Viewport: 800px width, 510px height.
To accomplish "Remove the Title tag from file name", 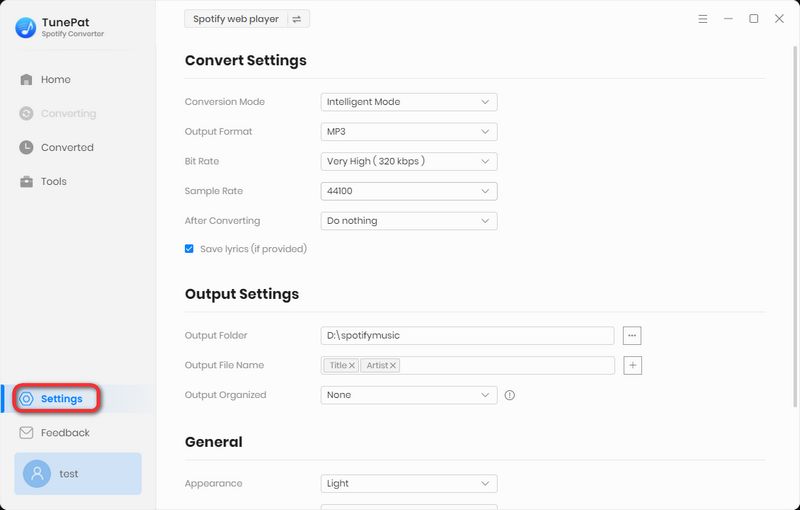I will tap(352, 365).
